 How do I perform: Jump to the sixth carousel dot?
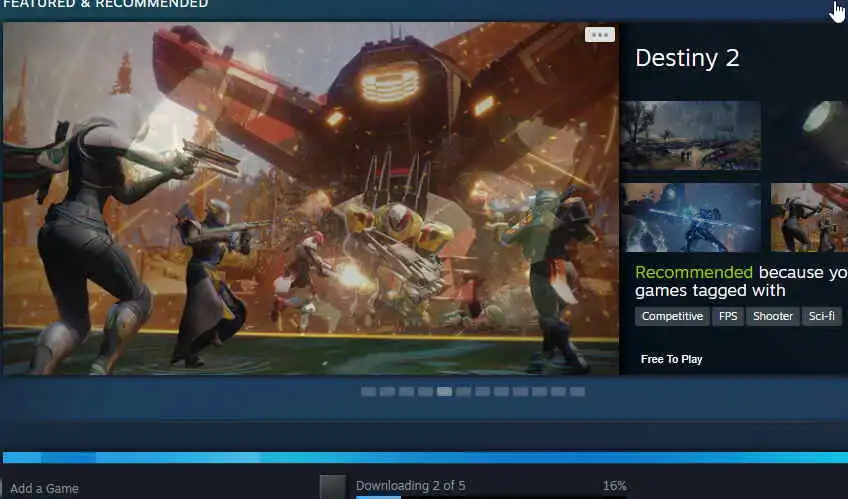tap(463, 391)
